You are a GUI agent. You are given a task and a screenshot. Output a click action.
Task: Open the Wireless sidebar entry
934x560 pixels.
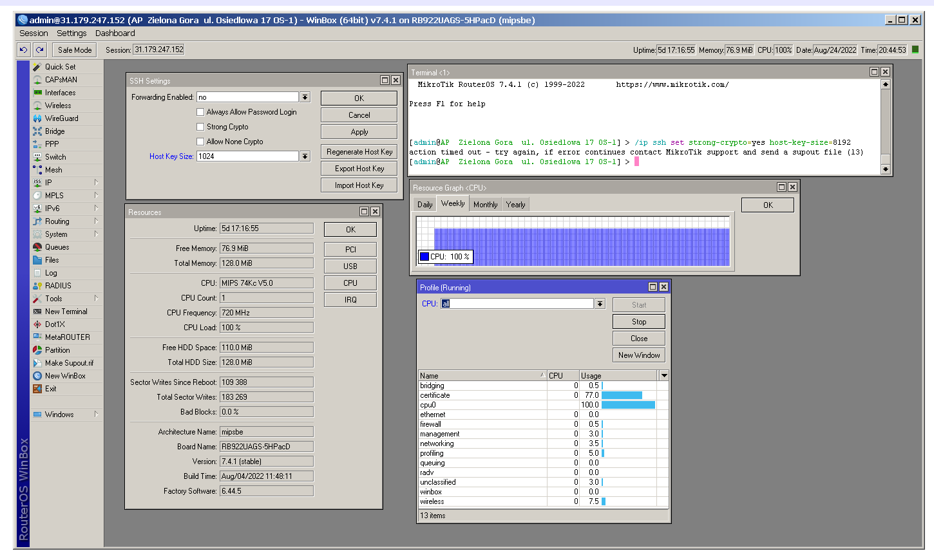click(x=58, y=106)
